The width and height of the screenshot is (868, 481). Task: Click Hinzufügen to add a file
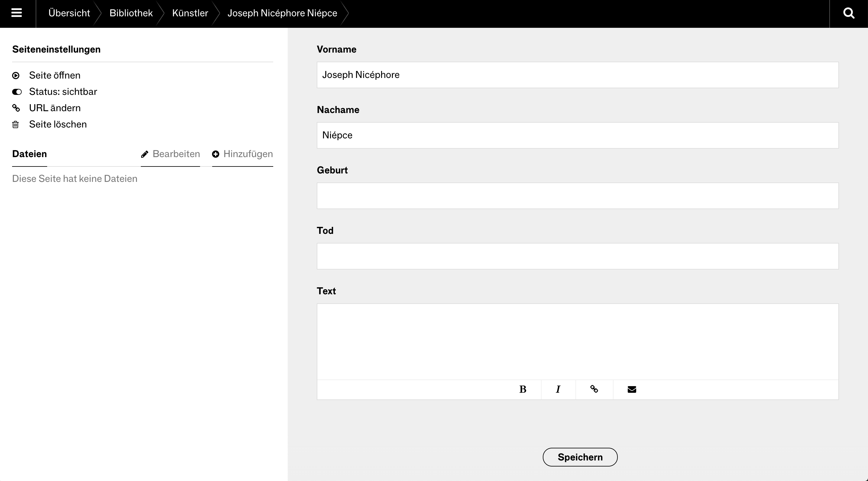coord(242,154)
